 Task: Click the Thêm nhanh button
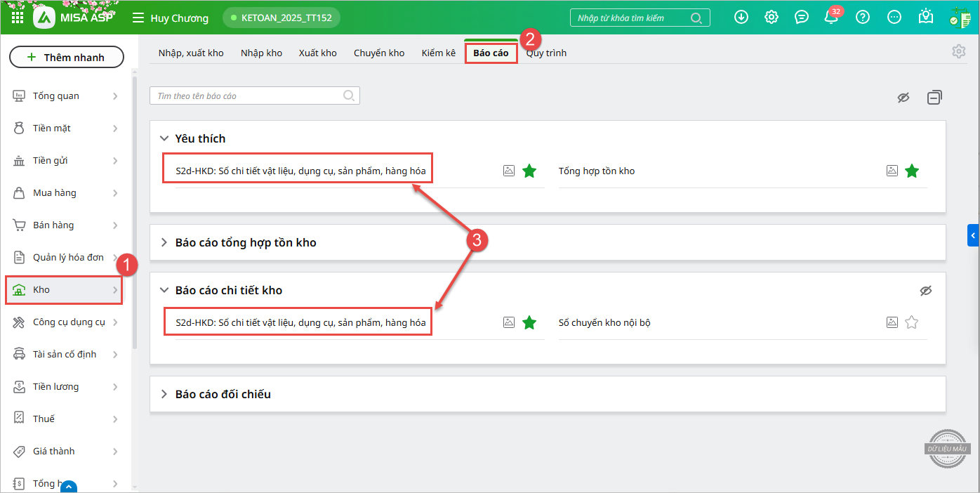pyautogui.click(x=67, y=58)
